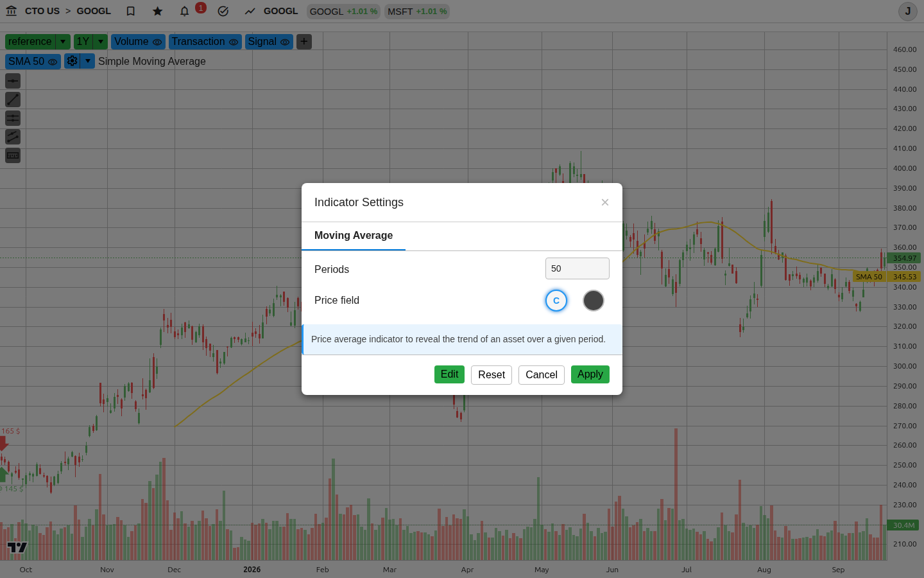Click the Periods input field
Image resolution: width=924 pixels, height=578 pixels.
(577, 268)
